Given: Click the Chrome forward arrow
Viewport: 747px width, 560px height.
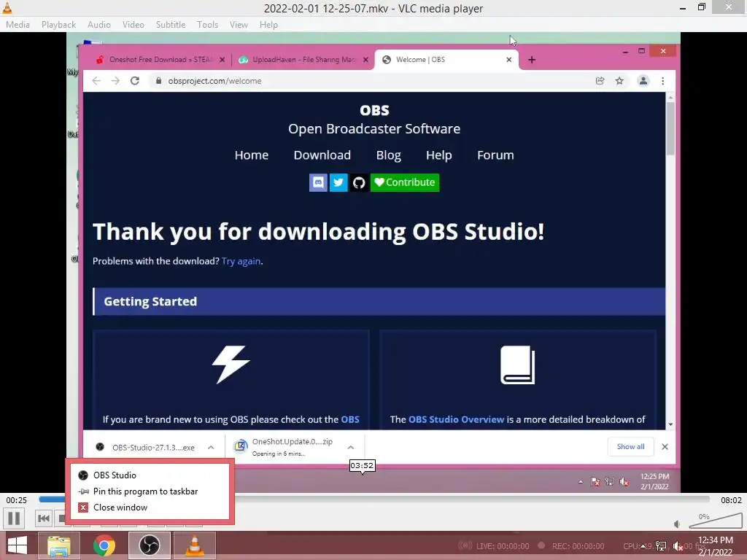Looking at the screenshot, I should tap(115, 81).
